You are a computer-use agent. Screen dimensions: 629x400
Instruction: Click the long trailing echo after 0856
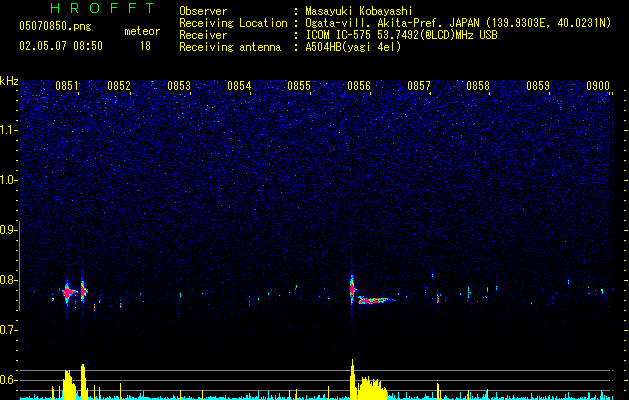376,300
